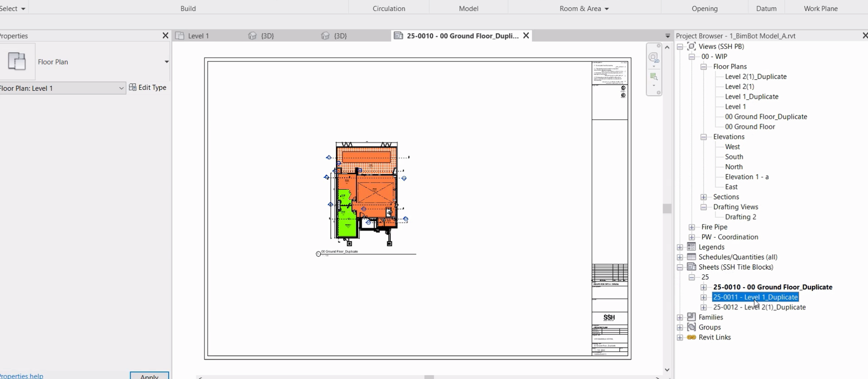This screenshot has width=868, height=379.
Task: Open the Select panel dropdown
Action: tap(13, 9)
